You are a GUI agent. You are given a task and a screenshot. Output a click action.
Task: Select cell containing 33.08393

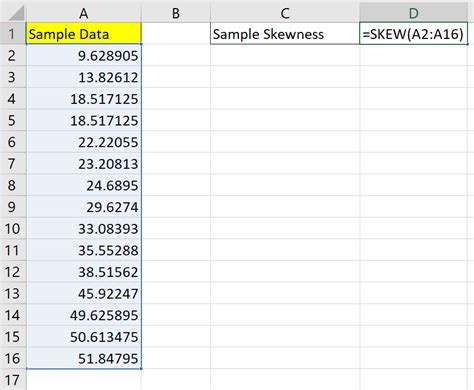pyautogui.click(x=84, y=229)
